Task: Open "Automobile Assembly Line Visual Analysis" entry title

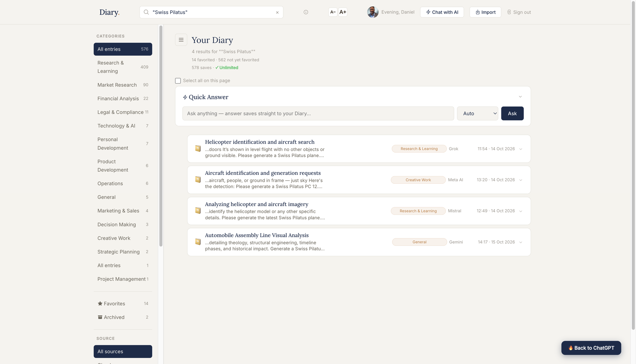Action: 257,235
